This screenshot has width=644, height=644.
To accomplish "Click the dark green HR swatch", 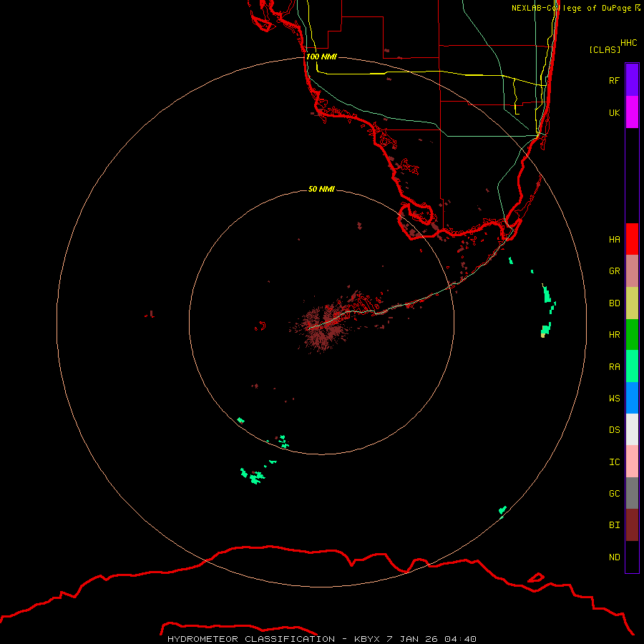I will point(632,335).
